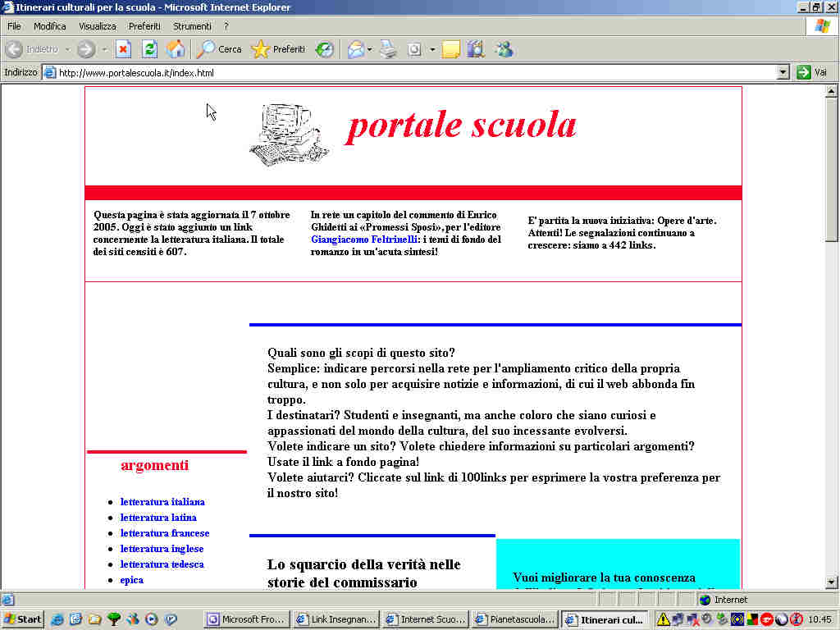Expand the Edit button dropdown arrow
840x630 pixels.
tap(432, 49)
